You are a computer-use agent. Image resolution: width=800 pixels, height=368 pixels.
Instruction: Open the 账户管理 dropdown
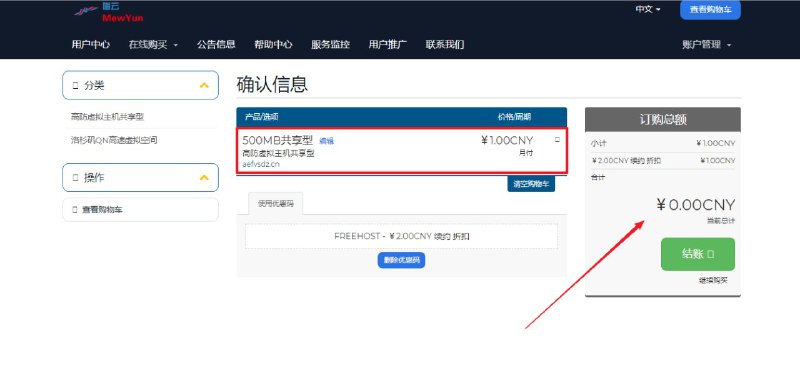(x=707, y=44)
